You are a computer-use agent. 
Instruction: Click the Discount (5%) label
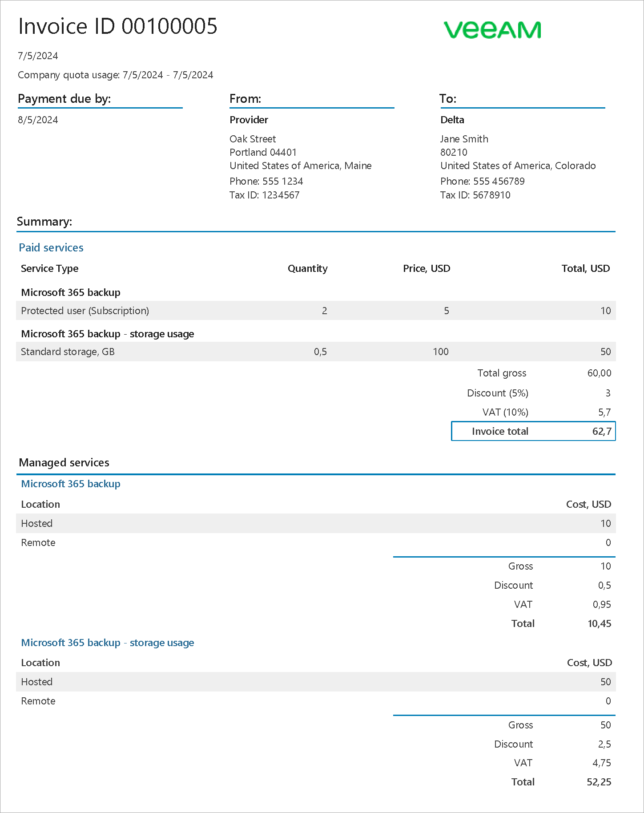click(497, 393)
